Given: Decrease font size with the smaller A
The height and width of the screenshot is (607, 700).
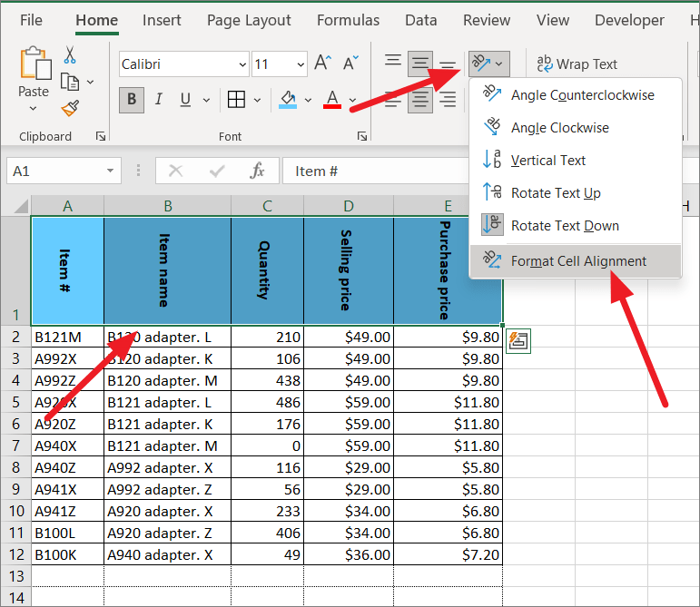Looking at the screenshot, I should 350,63.
